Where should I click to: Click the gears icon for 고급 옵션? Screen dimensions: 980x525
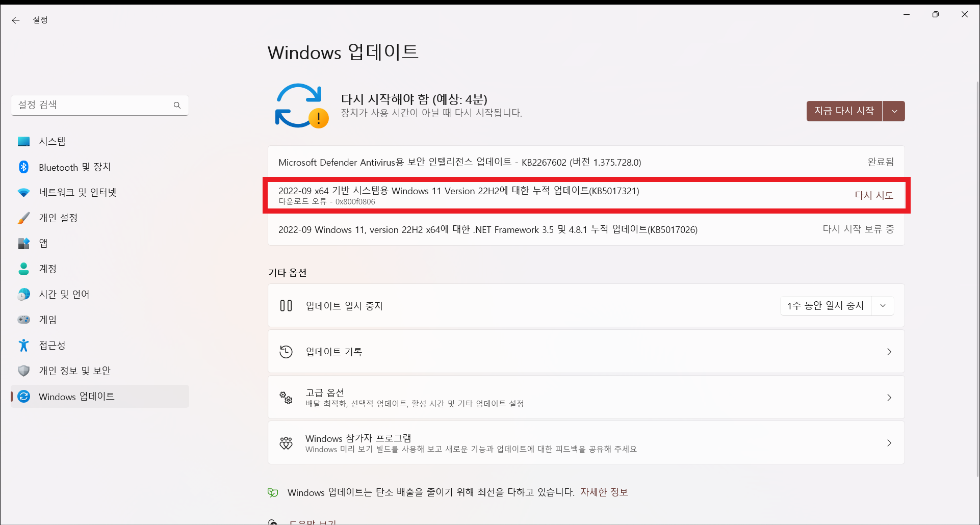[286, 398]
